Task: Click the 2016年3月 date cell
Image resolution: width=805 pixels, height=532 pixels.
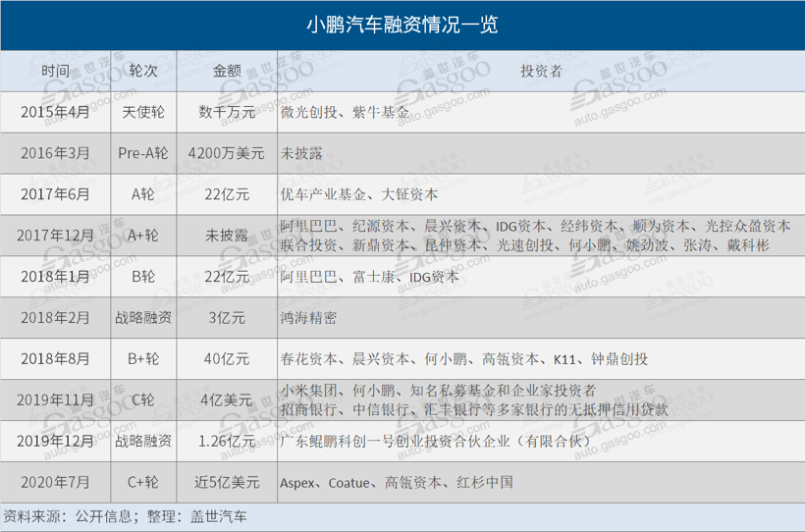Action: [55, 153]
